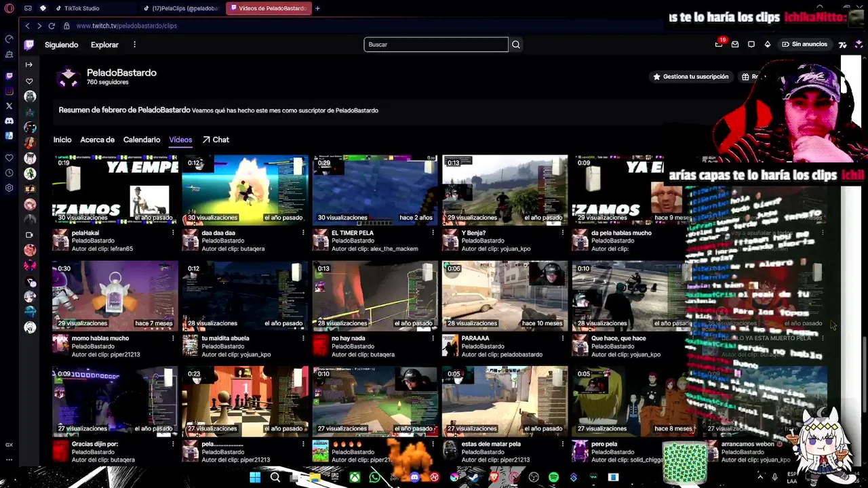
Task: Click clip title 'Que hace, que hace'
Action: point(618,338)
